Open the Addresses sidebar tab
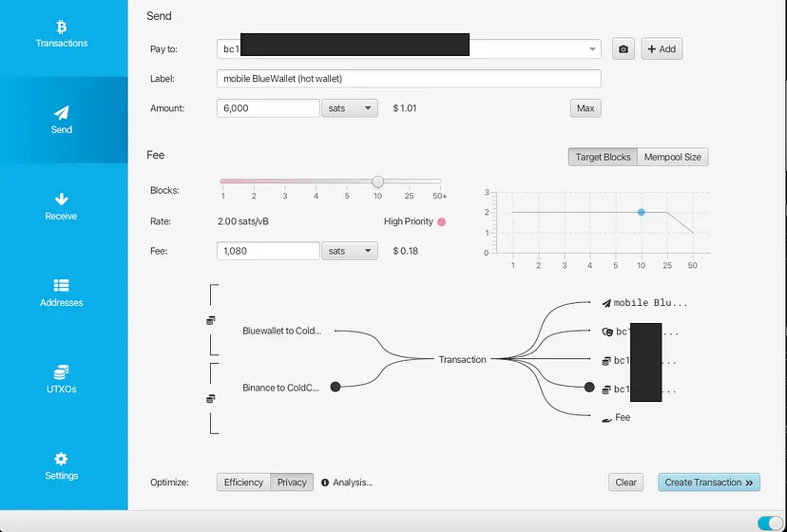Viewport: 787px width, 532px height. (61, 294)
